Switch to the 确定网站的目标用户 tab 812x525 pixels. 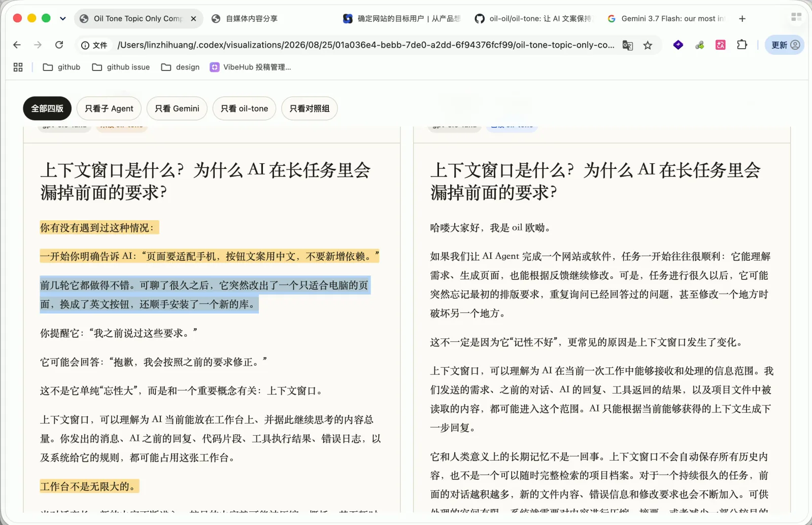402,19
